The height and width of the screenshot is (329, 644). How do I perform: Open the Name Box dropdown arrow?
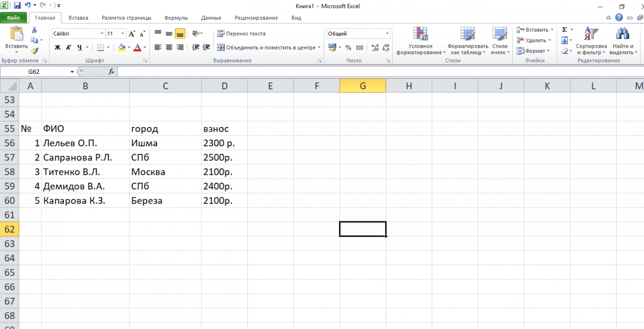point(72,72)
